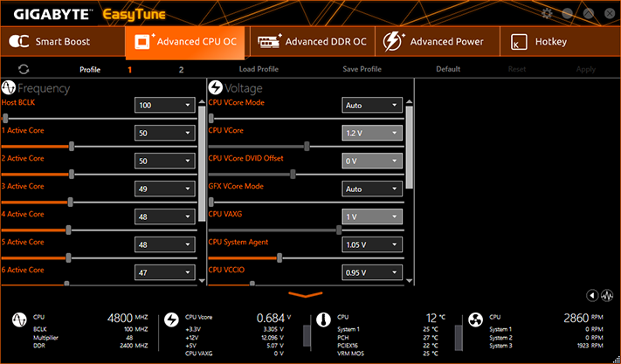The width and height of the screenshot is (621, 364).
Task: Click the CPU VCore slider handle
Action: 307,147
